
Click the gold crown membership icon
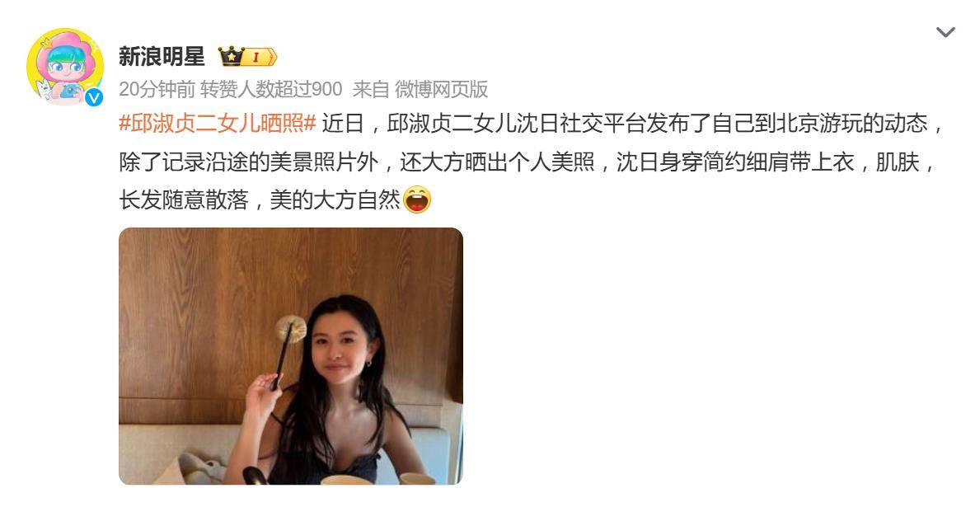tap(230, 57)
